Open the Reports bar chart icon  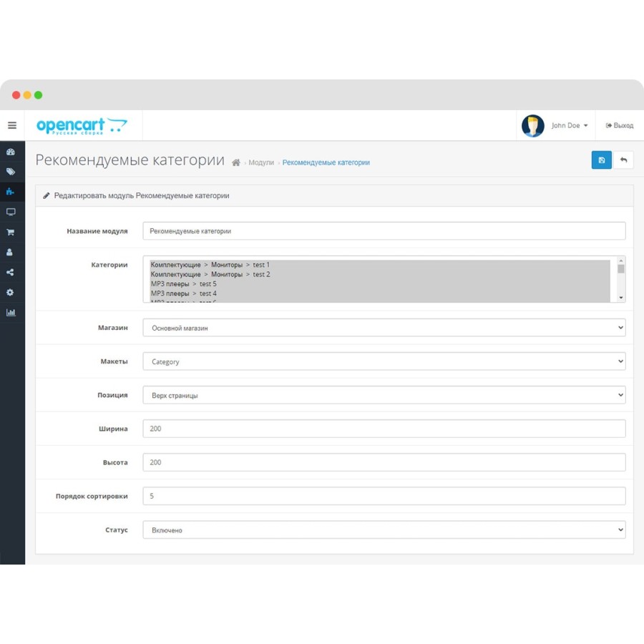[11, 313]
